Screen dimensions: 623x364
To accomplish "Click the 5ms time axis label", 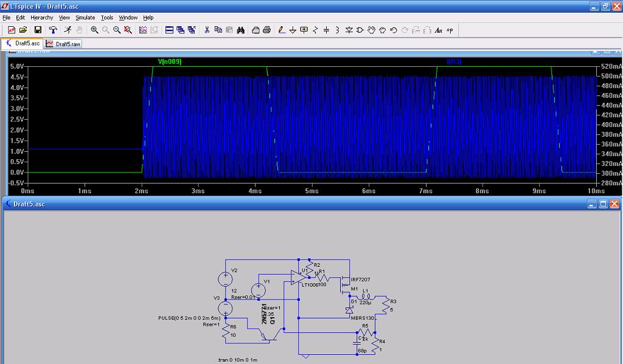I will (312, 191).
